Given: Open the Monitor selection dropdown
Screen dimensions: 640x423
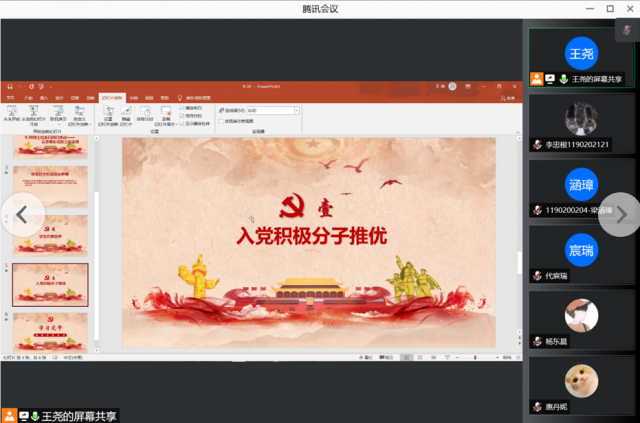Looking at the screenshot, I should click(x=297, y=110).
